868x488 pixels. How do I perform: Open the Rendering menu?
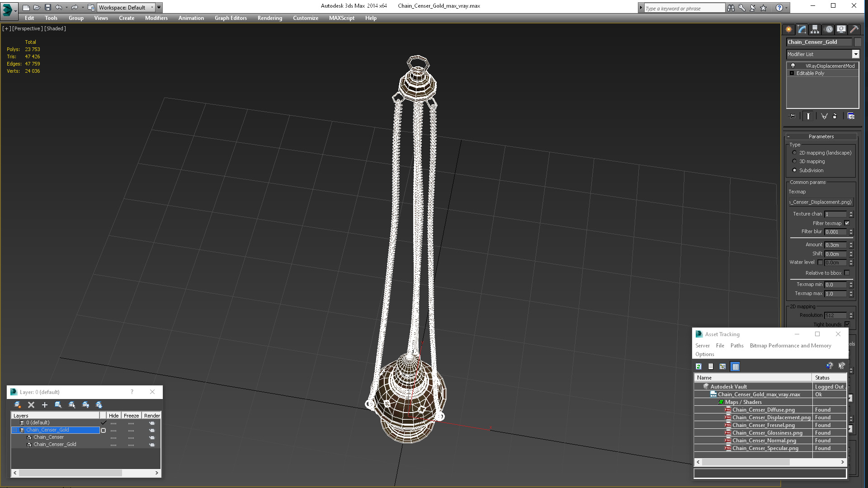coord(269,18)
